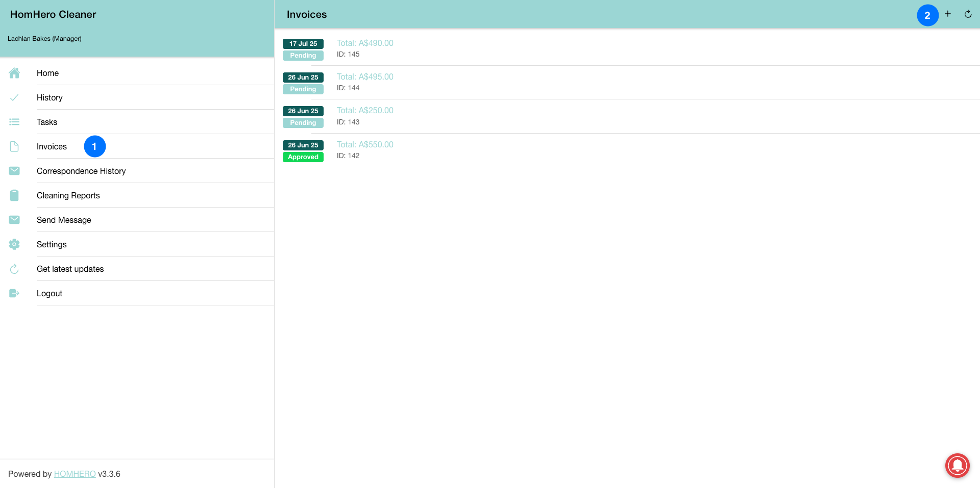The width and height of the screenshot is (980, 488).
Task: Click the list icon beside Tasks
Action: click(x=14, y=122)
